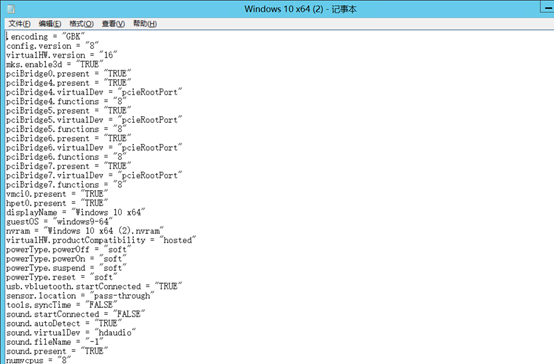Click the hpet0.present = "TRUE" line

(57, 203)
